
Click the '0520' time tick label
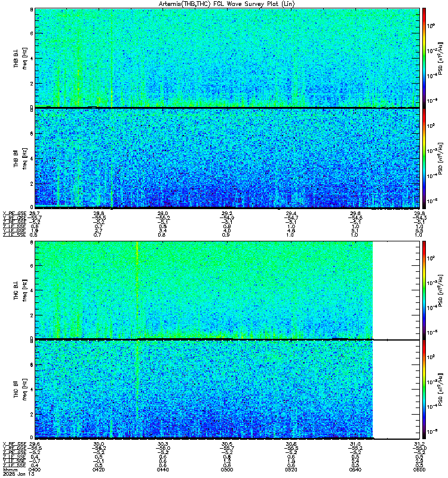pos(291,470)
